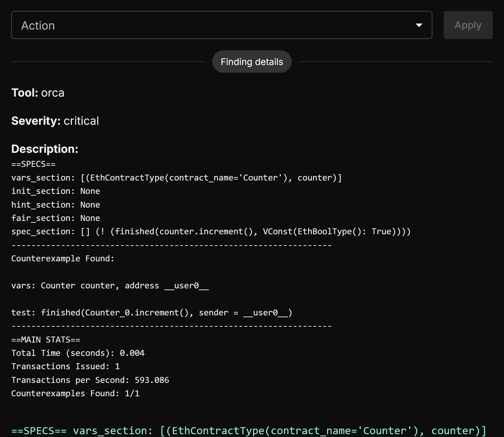Click the 'Description:' heading
The width and height of the screenshot is (504, 437).
click(x=45, y=149)
